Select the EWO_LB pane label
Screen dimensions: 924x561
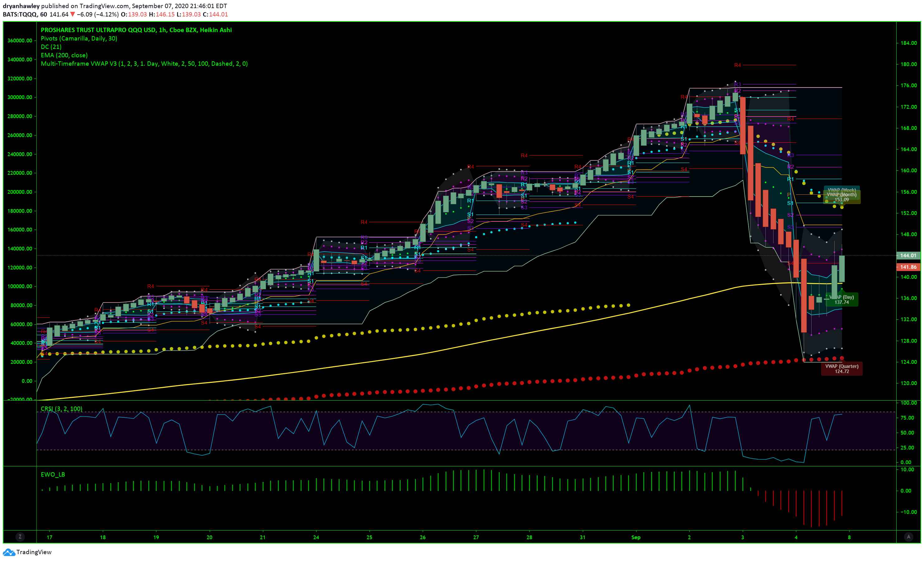pyautogui.click(x=53, y=474)
